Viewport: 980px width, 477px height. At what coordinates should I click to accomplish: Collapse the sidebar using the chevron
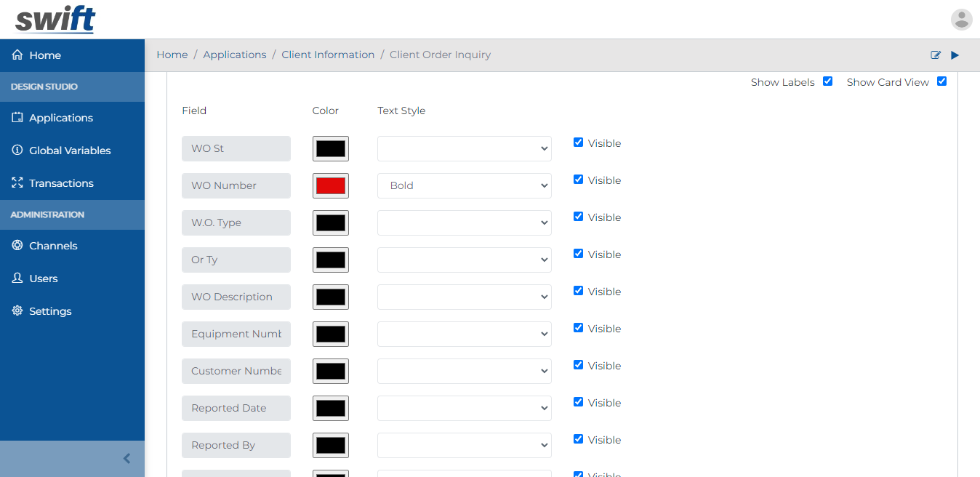tap(126, 458)
